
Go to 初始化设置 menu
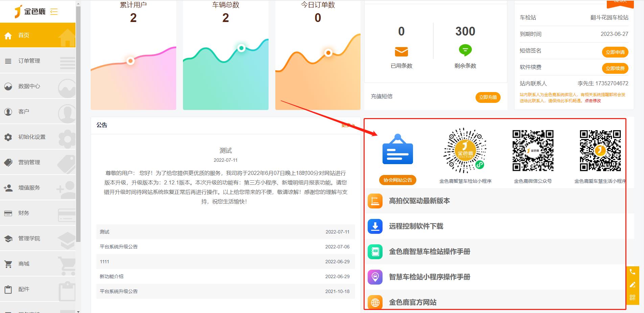pos(38,137)
